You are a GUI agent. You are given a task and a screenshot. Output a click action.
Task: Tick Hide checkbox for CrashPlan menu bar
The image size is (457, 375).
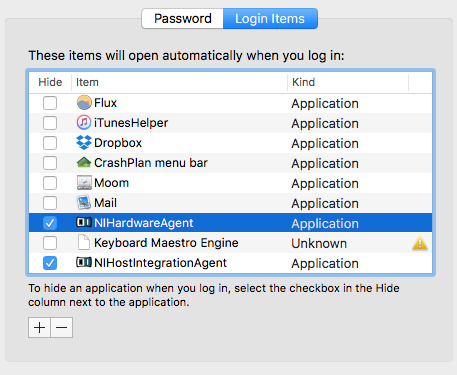point(50,163)
